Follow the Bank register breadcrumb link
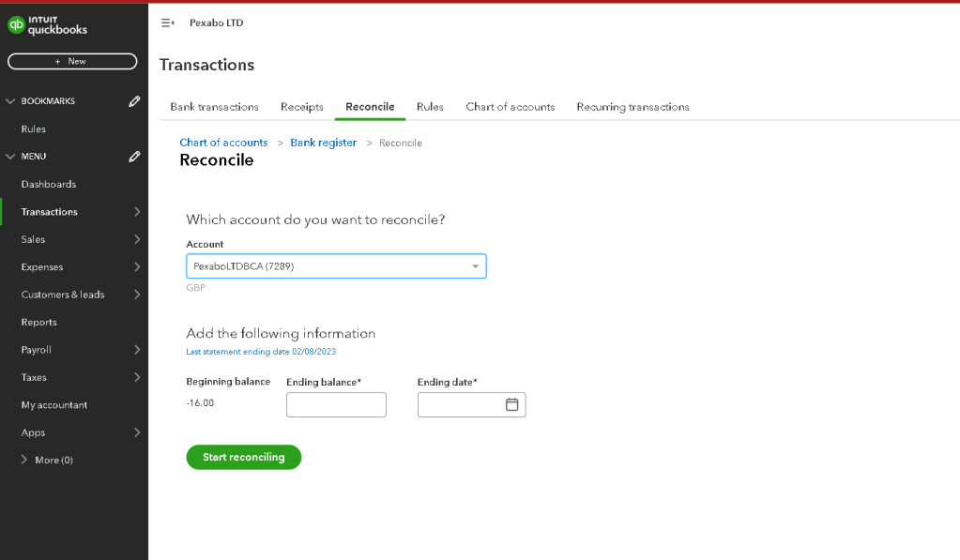Image resolution: width=960 pixels, height=560 pixels. click(323, 143)
